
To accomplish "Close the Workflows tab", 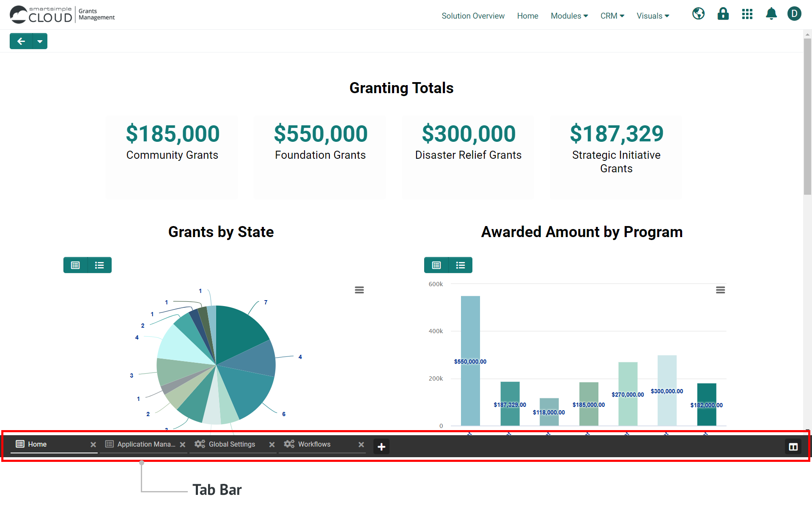I will (x=361, y=444).
